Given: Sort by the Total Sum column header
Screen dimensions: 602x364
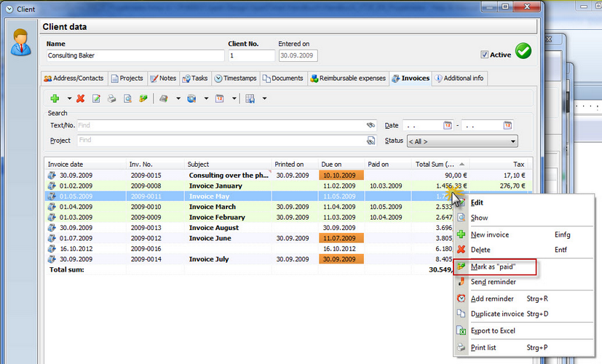Looking at the screenshot, I should point(440,164).
